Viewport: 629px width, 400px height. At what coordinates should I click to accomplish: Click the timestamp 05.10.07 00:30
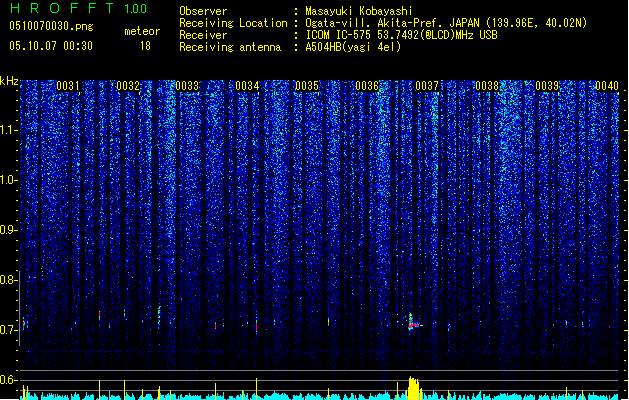[51, 46]
